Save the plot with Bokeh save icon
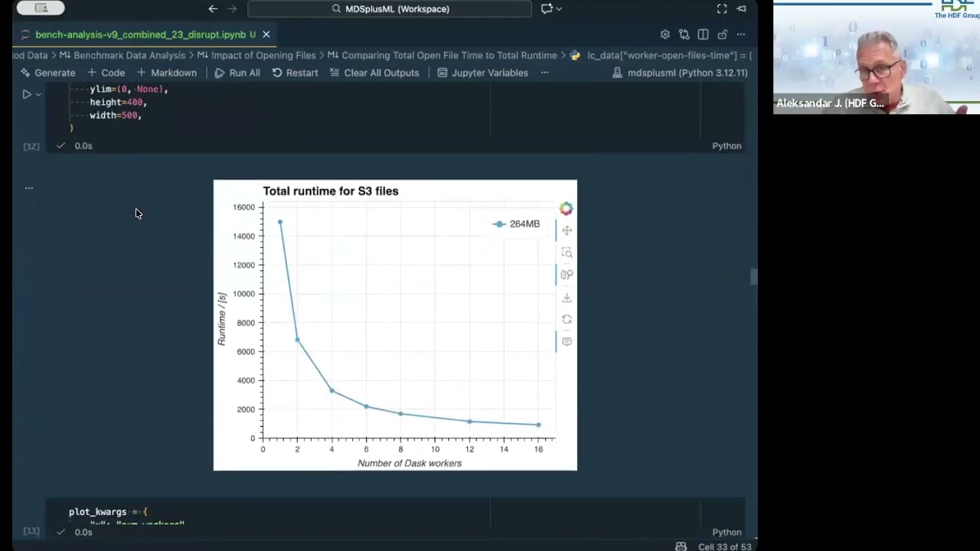 (x=567, y=297)
